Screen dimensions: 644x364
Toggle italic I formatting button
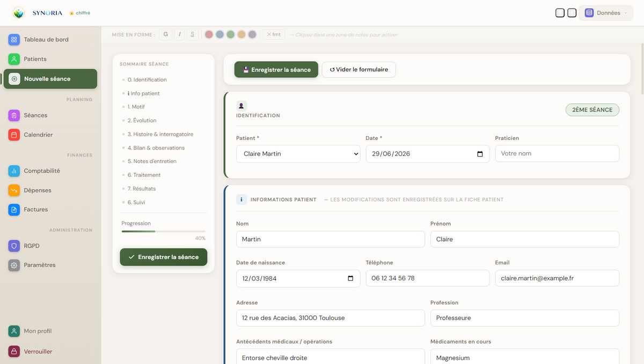(179, 34)
